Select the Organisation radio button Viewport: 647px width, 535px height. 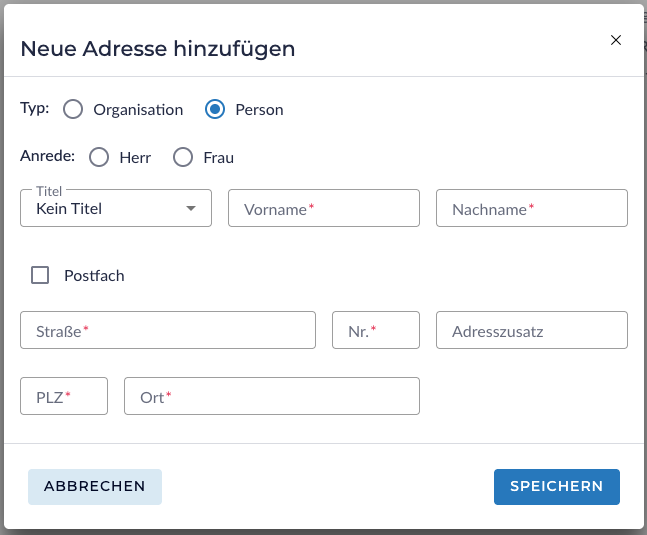(73, 110)
